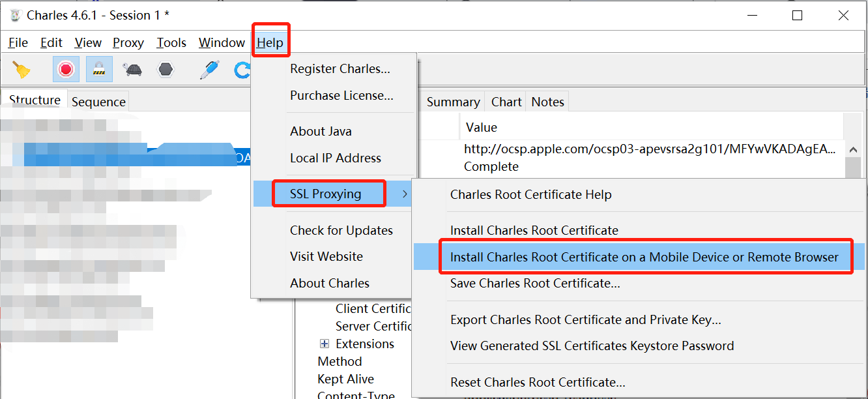Toggle breakpoints with the hexagon icon
Viewport: 868px width, 399px height.
166,69
